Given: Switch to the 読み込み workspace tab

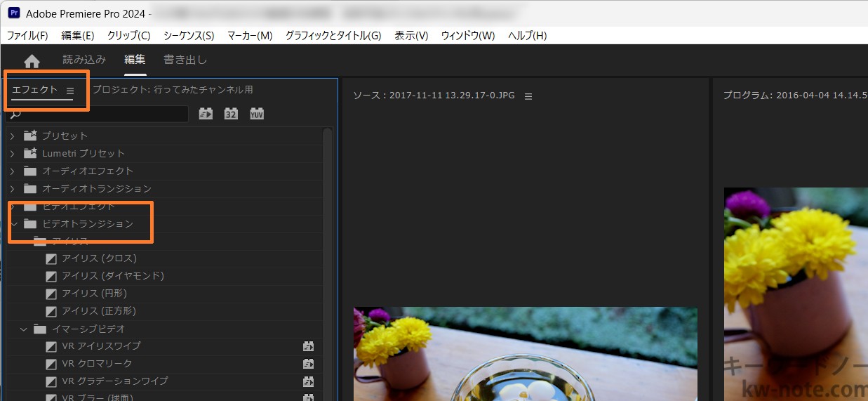Looking at the screenshot, I should tap(84, 60).
